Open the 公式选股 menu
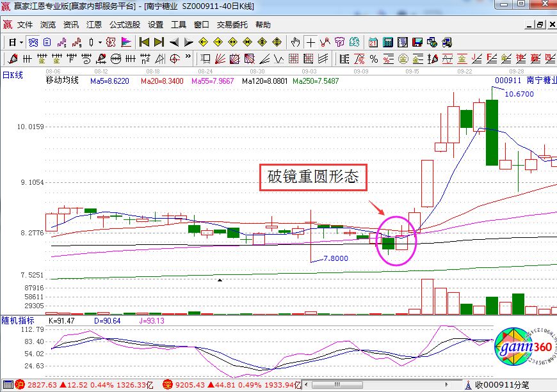Image resolution: width=557 pixels, height=392 pixels. point(124,25)
